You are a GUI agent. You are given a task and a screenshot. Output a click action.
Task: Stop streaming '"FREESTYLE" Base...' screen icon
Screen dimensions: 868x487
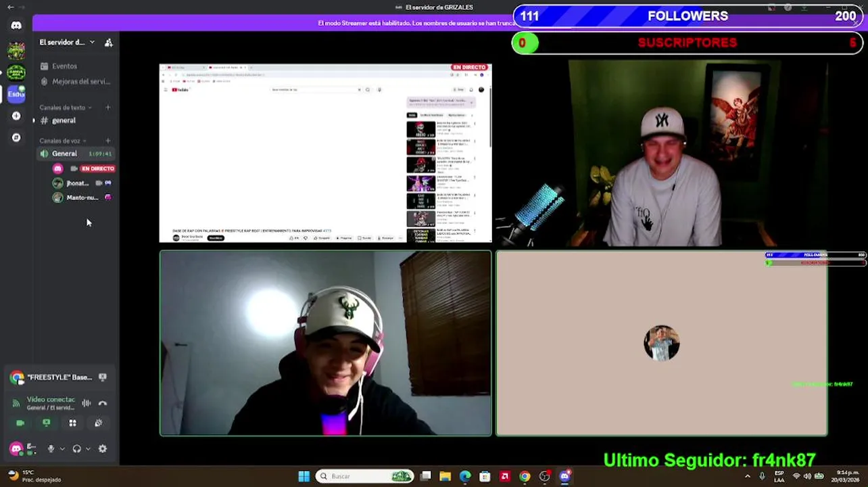pos(103,377)
